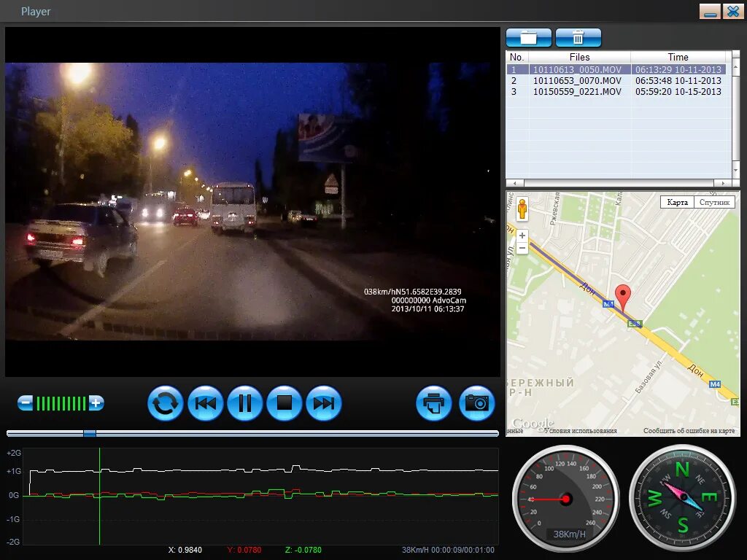
Task: Minimize the Player window
Action: point(710,12)
